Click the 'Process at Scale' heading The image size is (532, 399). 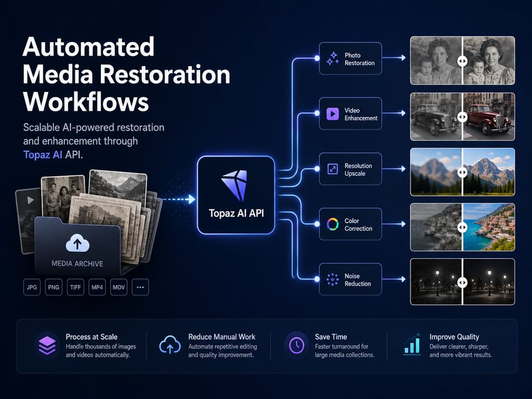(91, 337)
